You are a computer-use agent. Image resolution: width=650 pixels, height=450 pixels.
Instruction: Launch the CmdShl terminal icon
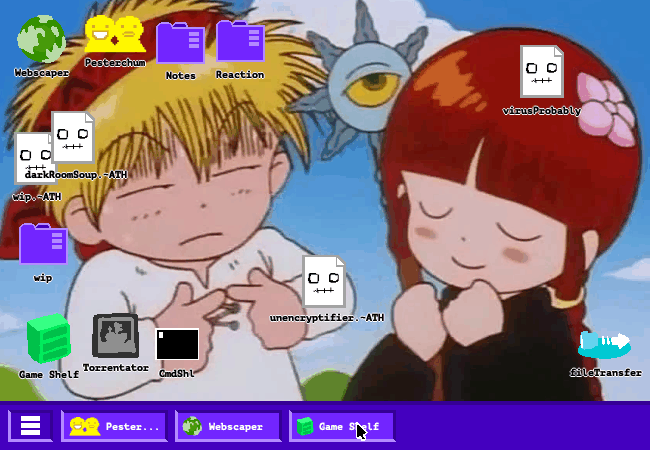point(177,343)
